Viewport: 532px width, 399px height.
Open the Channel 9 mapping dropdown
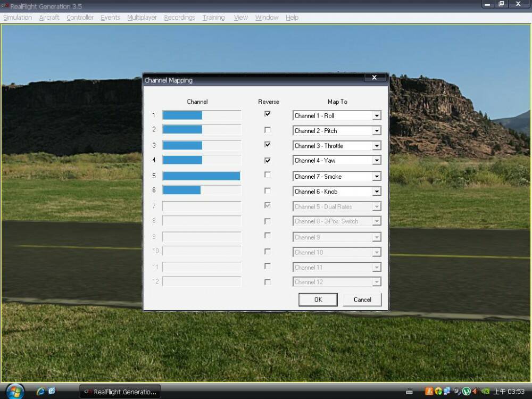click(337, 237)
